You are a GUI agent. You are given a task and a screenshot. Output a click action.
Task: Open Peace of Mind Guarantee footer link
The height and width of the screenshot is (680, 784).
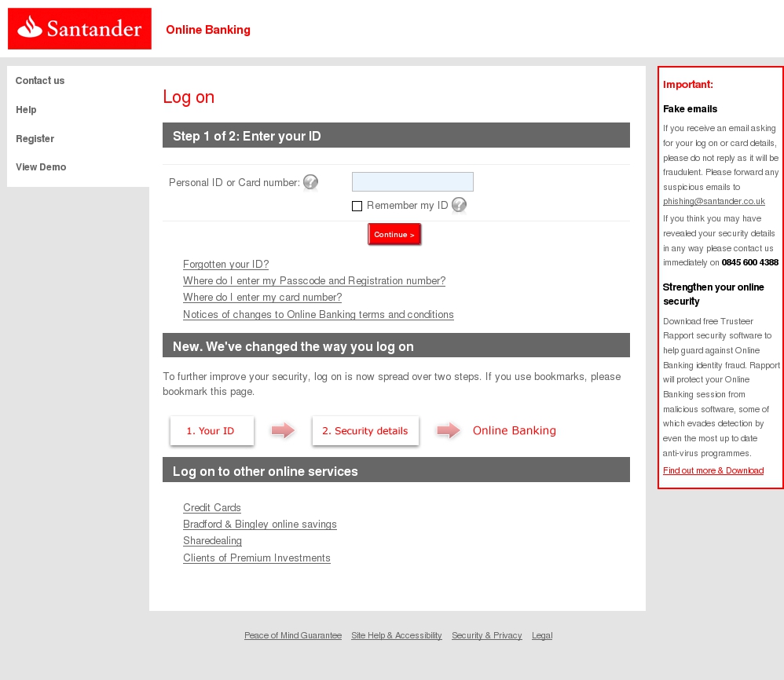(293, 635)
